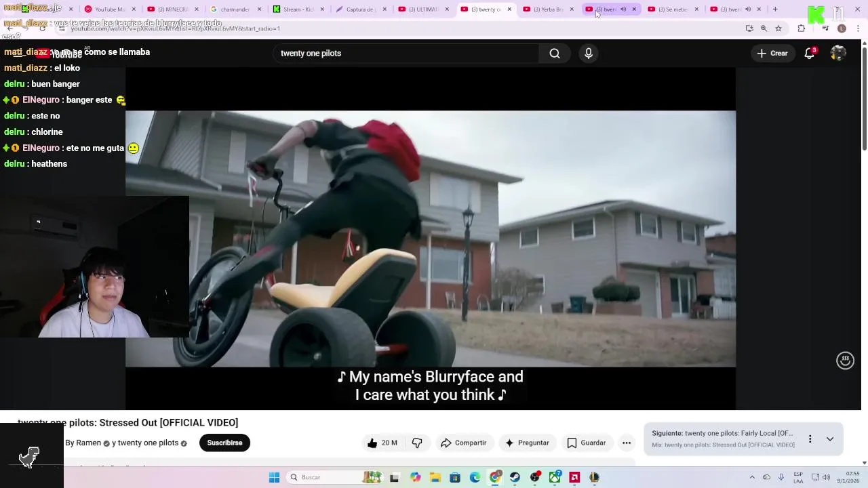Open File Explorer from the taskbar
The image size is (868, 488).
click(x=435, y=477)
